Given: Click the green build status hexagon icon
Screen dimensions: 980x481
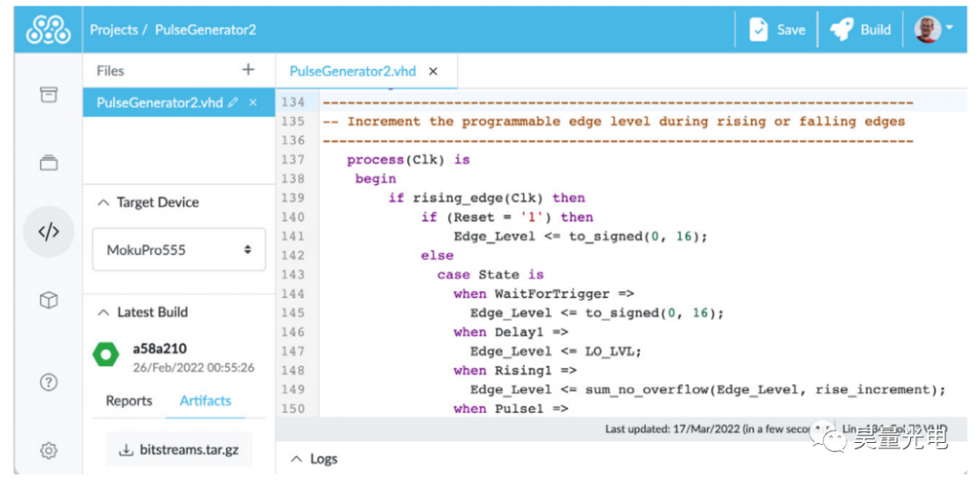Looking at the screenshot, I should click(105, 355).
